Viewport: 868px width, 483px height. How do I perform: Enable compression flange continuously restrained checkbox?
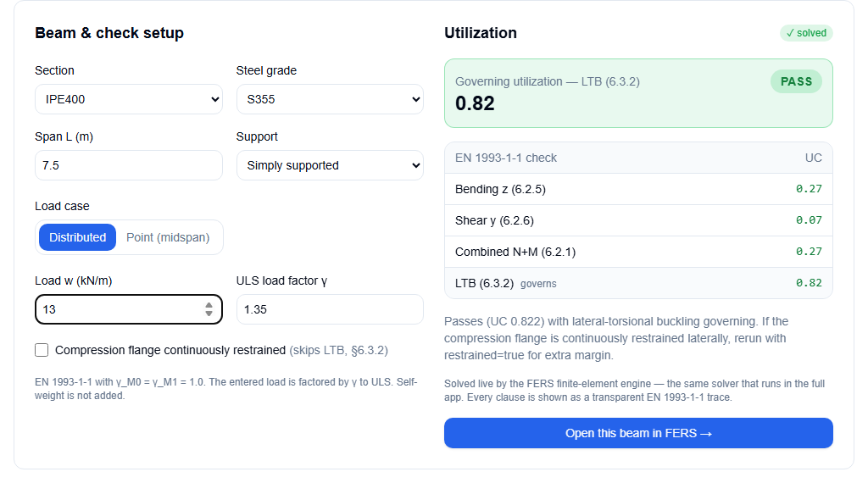coord(42,350)
